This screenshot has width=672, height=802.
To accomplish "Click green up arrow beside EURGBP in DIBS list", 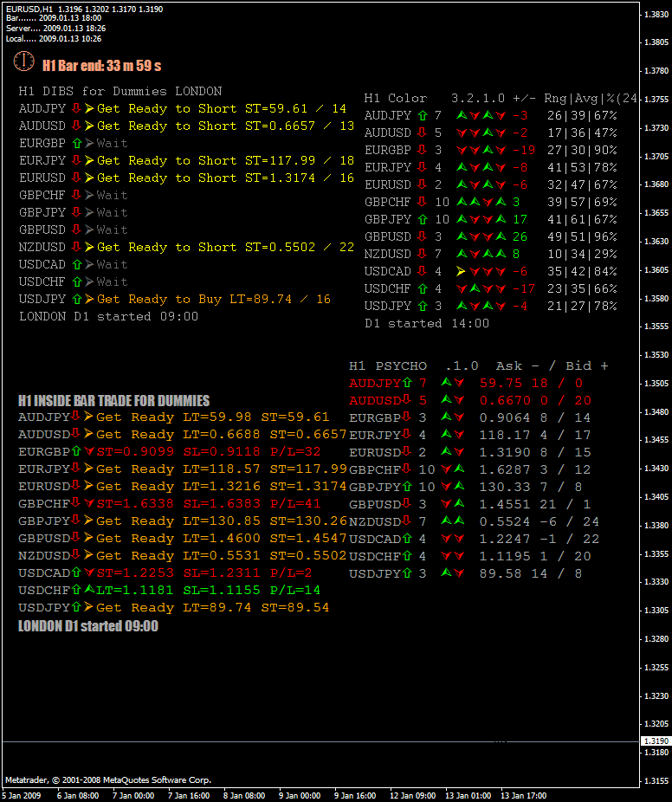I will click(x=77, y=143).
